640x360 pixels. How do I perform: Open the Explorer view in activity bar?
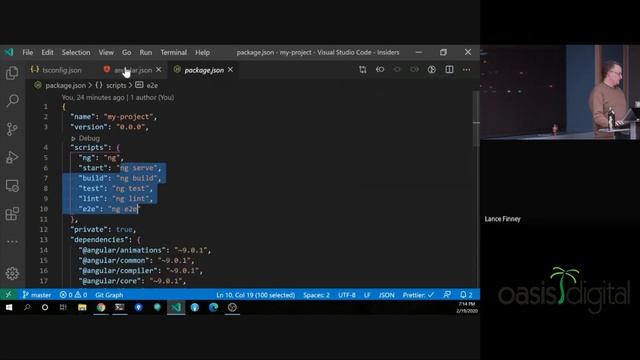(x=12, y=73)
